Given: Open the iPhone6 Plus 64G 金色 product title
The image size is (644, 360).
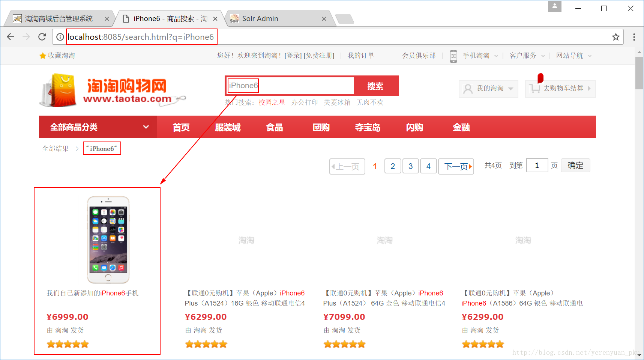Looking at the screenshot, I should click(x=384, y=298).
